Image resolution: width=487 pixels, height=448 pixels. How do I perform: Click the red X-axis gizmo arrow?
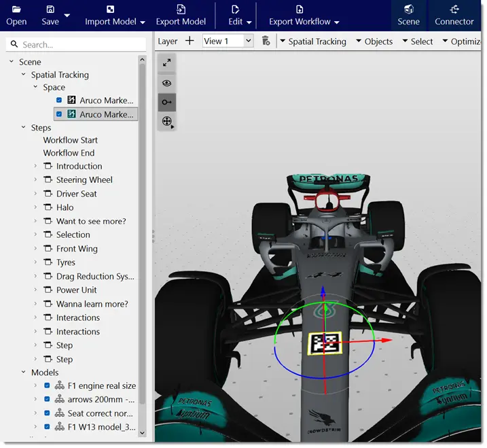click(x=386, y=340)
